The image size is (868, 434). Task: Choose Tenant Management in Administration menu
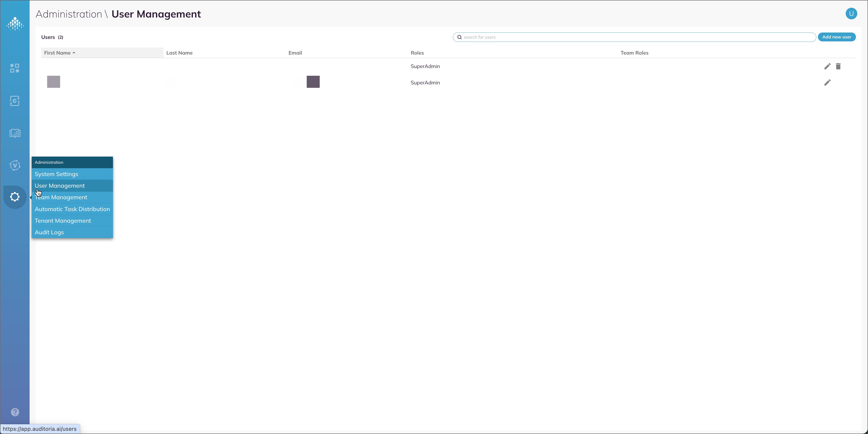(63, 221)
